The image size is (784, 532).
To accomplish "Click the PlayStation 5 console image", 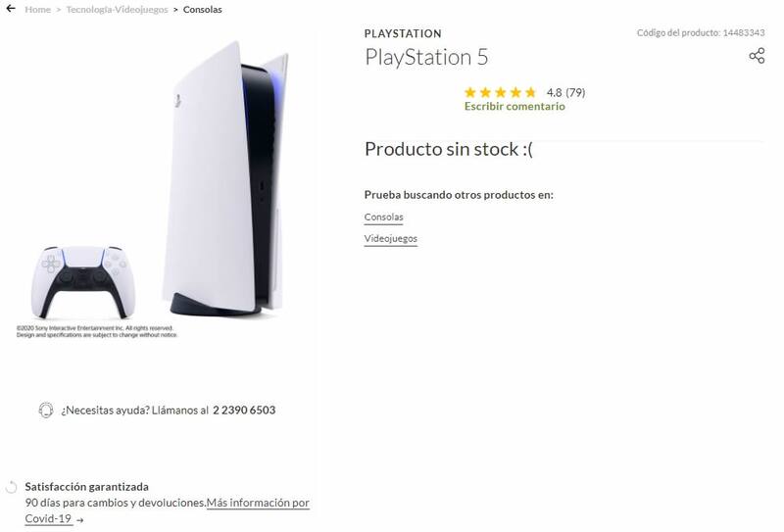I will [225, 178].
